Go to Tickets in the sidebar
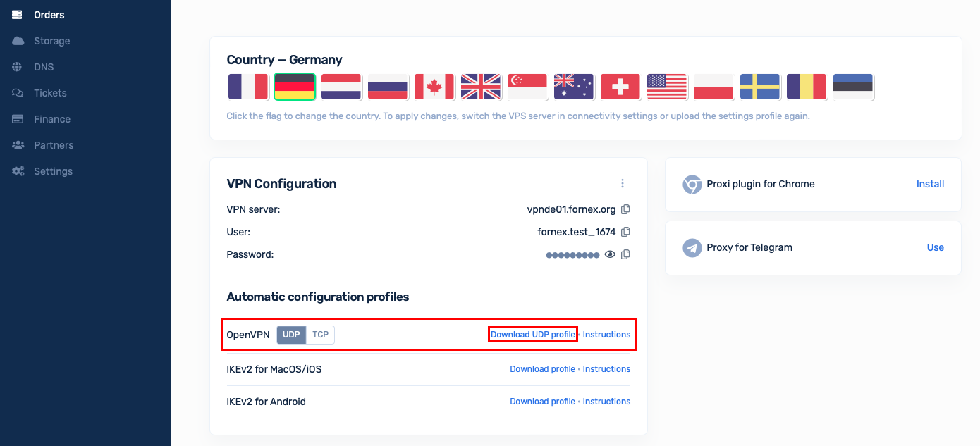This screenshot has height=446, width=980. coord(50,93)
